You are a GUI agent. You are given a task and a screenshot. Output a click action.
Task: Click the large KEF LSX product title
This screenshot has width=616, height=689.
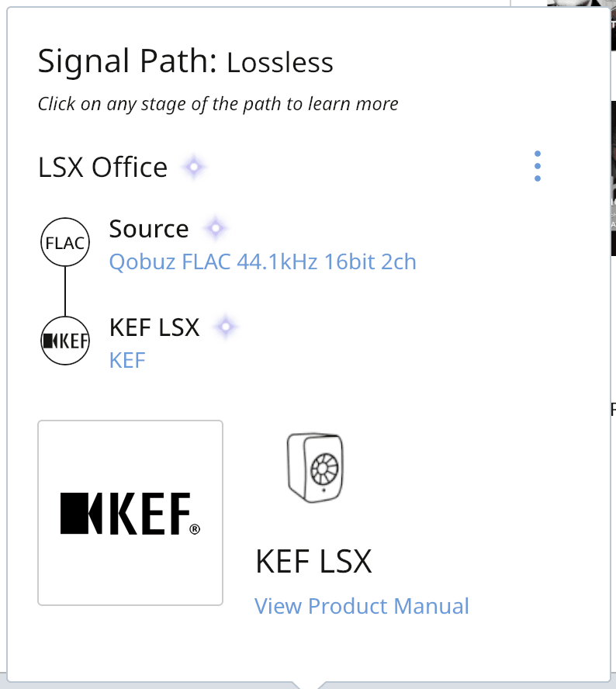pos(313,561)
